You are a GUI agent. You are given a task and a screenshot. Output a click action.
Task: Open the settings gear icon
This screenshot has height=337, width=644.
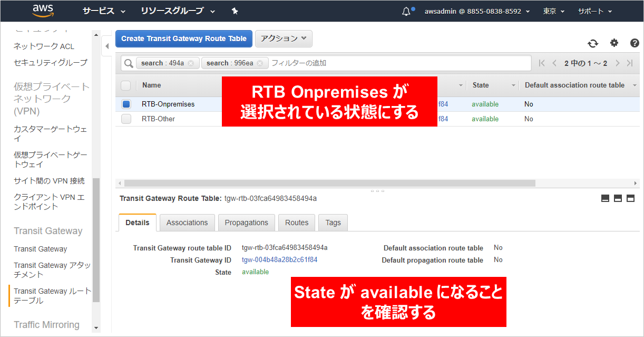[614, 43]
